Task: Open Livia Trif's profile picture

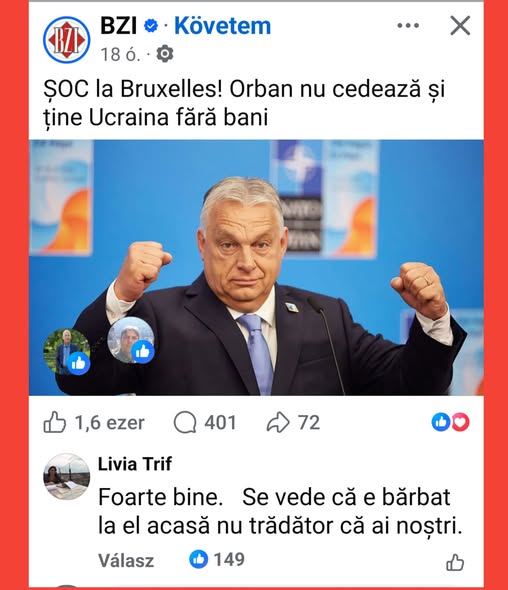Action: 67,476
